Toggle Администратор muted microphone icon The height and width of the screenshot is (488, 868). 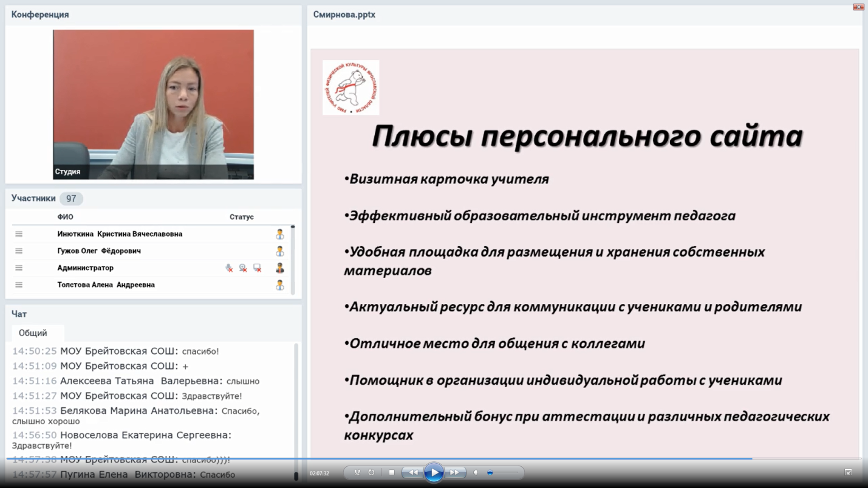pos(229,268)
